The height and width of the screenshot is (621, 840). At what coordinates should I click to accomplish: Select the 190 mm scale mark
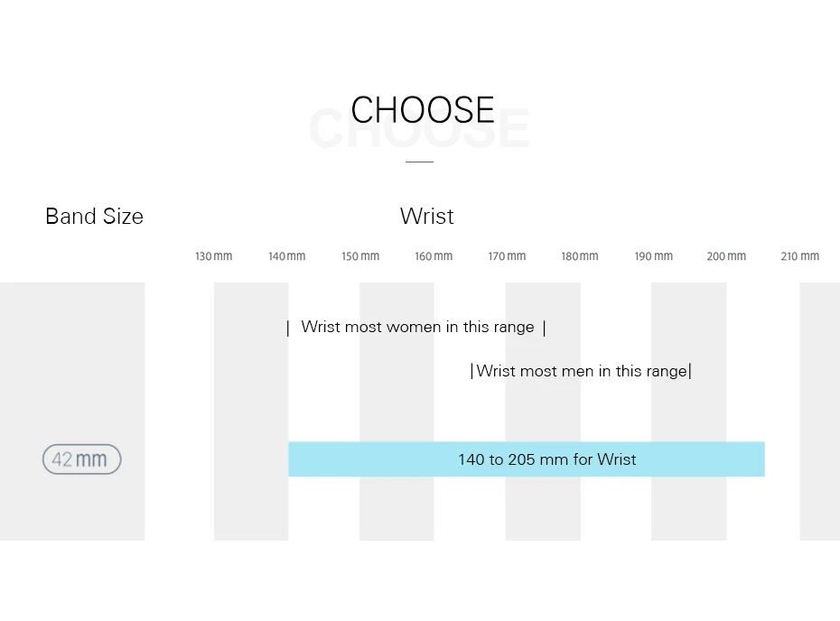click(x=653, y=256)
